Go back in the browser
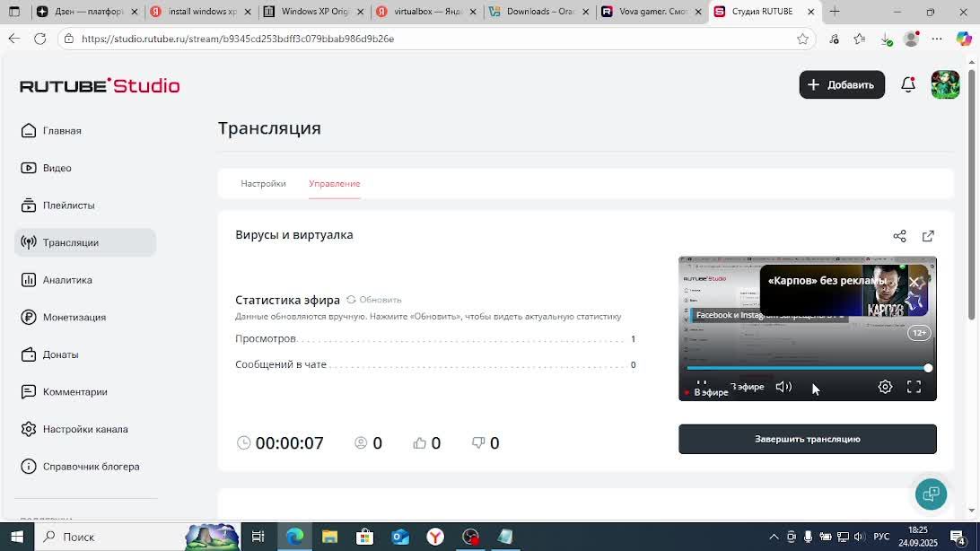 (13, 39)
